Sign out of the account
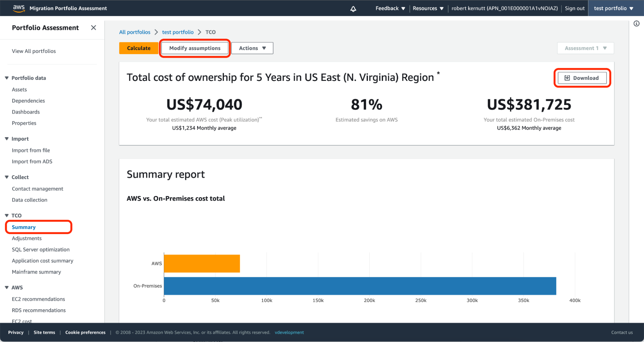This screenshot has height=342, width=644. [x=574, y=8]
